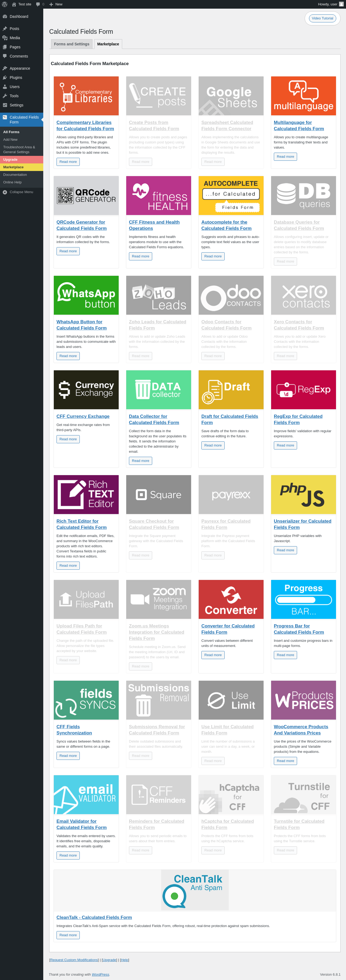Click the Comments icon in sidebar
Viewport: 346px width, 980px height.
[x=5, y=56]
